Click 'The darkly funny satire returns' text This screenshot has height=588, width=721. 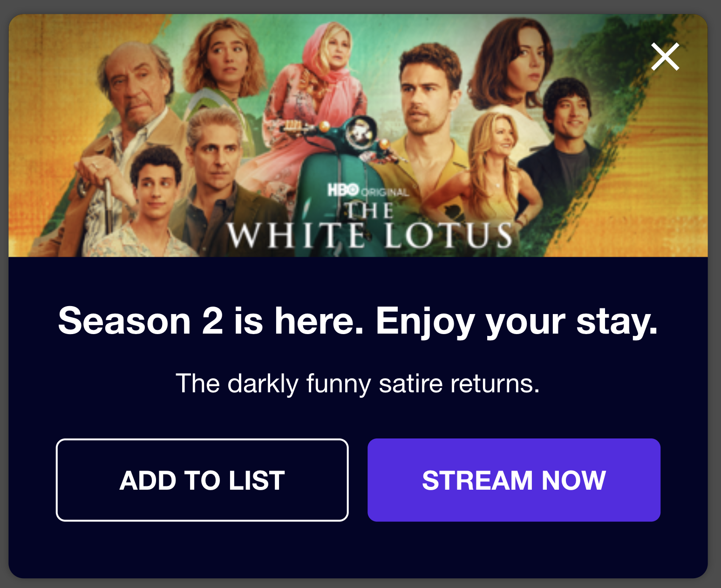pos(358,383)
